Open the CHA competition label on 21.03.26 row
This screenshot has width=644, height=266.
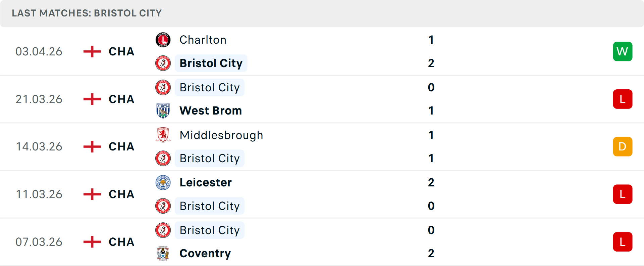(121, 99)
